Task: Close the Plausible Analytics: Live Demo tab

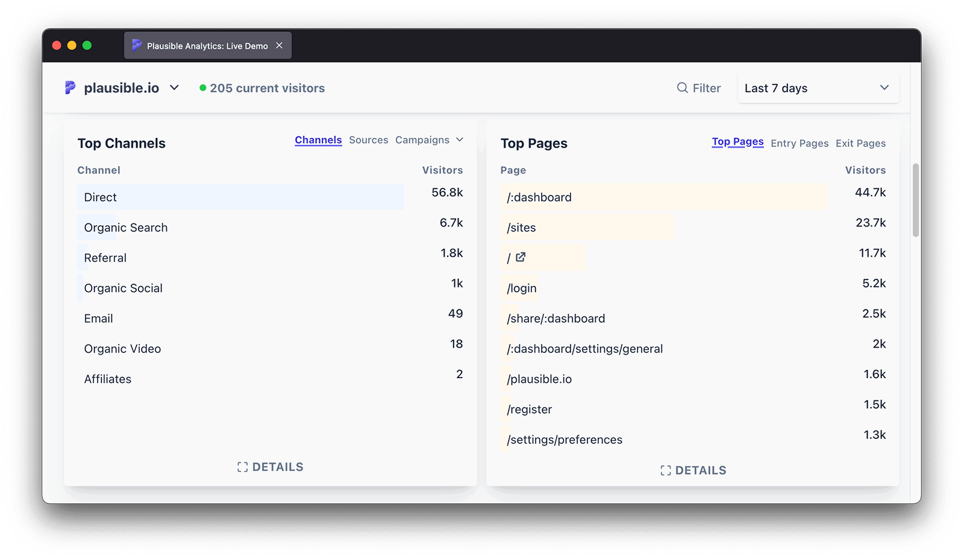Action: [279, 45]
